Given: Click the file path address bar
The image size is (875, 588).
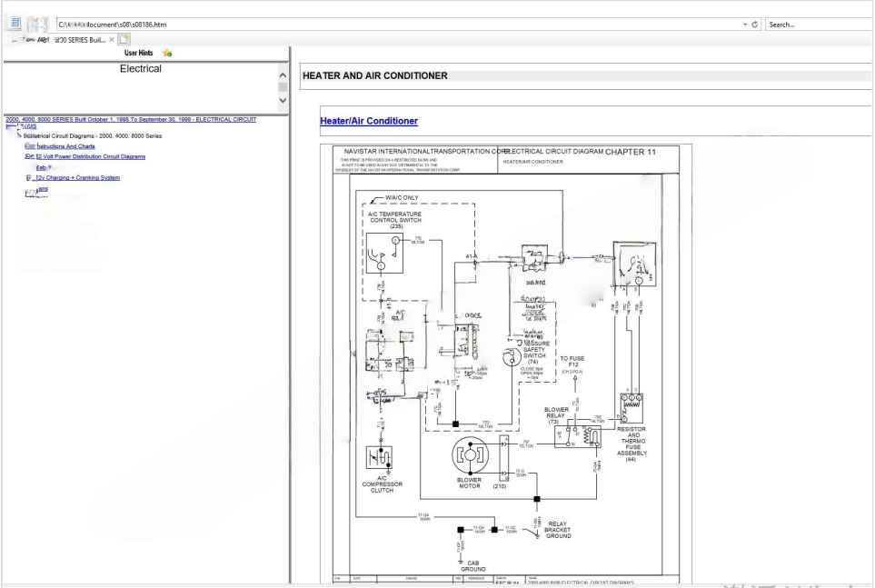Looking at the screenshot, I should click(400, 25).
